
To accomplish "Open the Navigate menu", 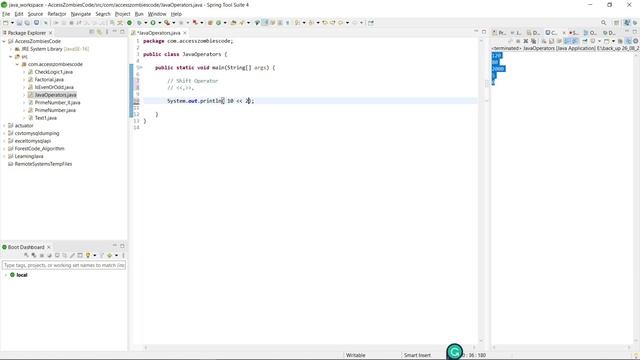I will pos(81,14).
